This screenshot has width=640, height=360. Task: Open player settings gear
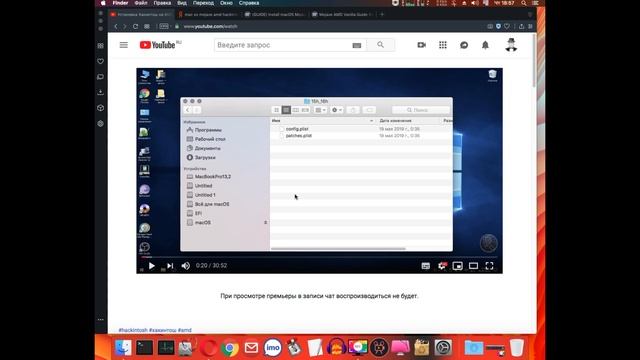pos(442,266)
